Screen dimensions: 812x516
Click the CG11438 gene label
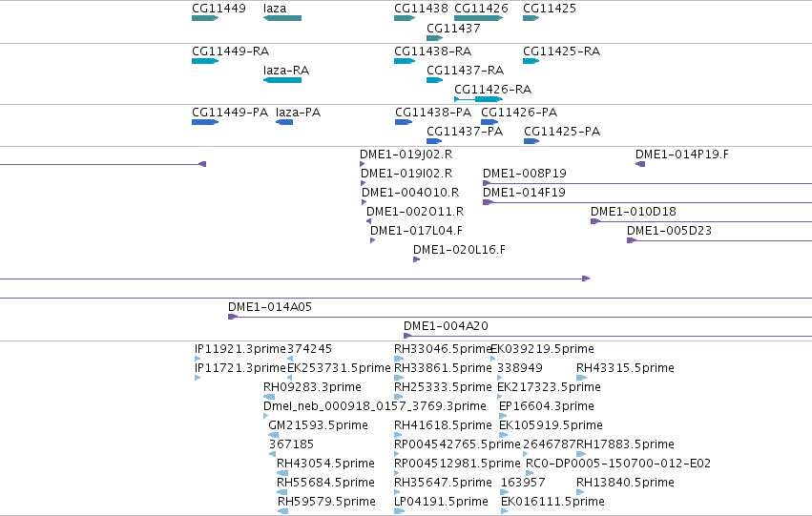tap(421, 9)
